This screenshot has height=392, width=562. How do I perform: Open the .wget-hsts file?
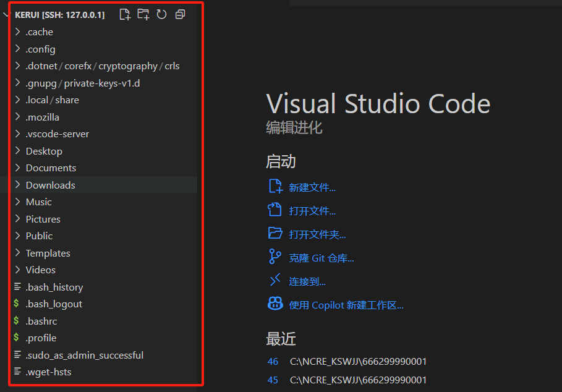tap(48, 372)
